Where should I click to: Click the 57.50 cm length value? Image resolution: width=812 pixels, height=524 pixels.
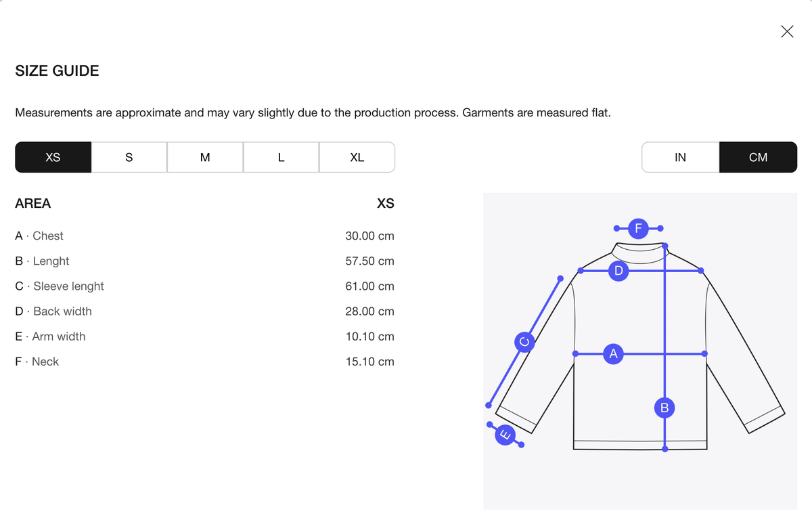[369, 261]
